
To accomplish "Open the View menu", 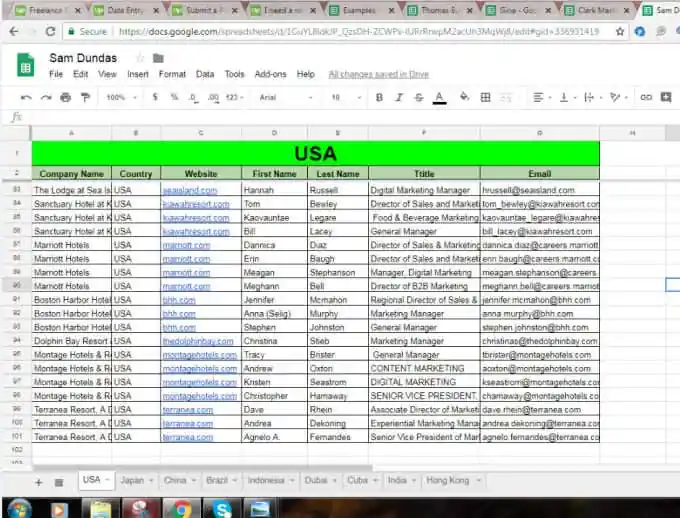I will (107, 74).
